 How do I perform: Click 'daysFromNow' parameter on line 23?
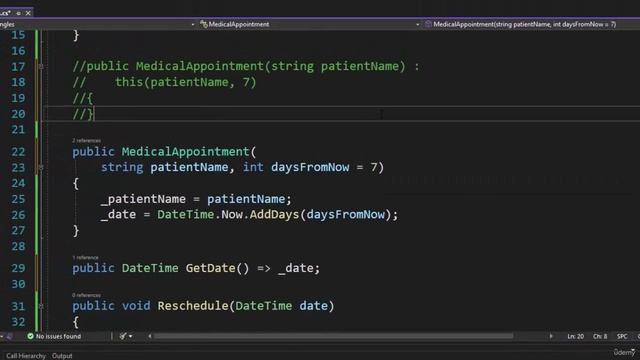[310, 167]
